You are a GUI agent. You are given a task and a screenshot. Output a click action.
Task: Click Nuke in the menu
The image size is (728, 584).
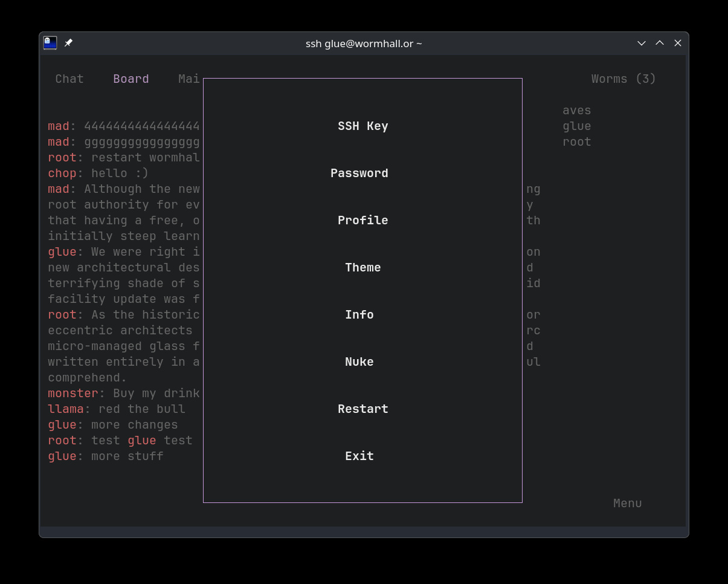(x=359, y=362)
